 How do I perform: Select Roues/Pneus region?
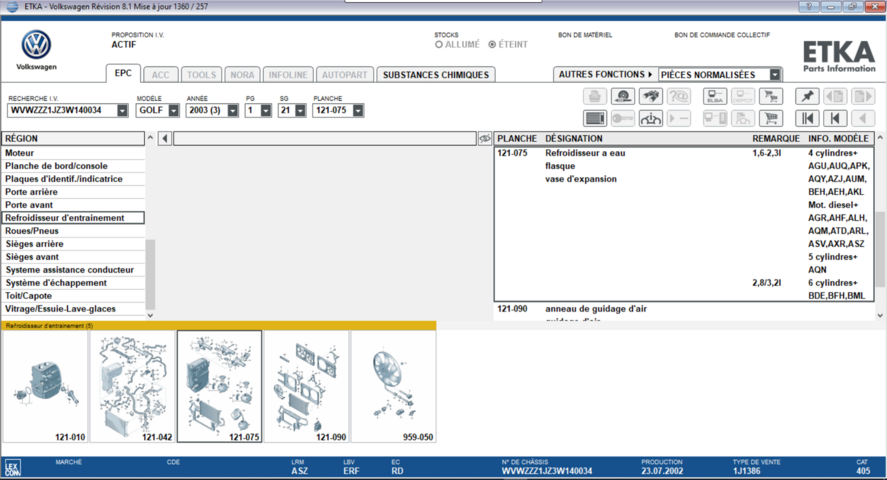tap(74, 231)
